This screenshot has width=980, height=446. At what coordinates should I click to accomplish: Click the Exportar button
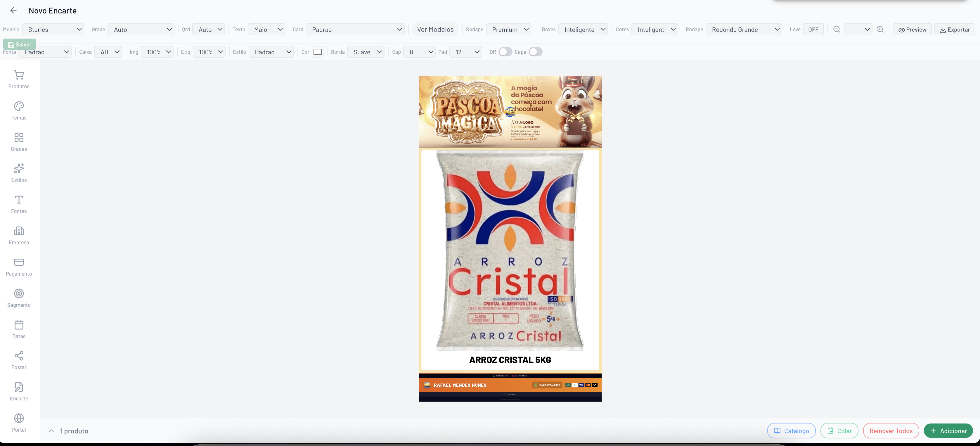955,29
